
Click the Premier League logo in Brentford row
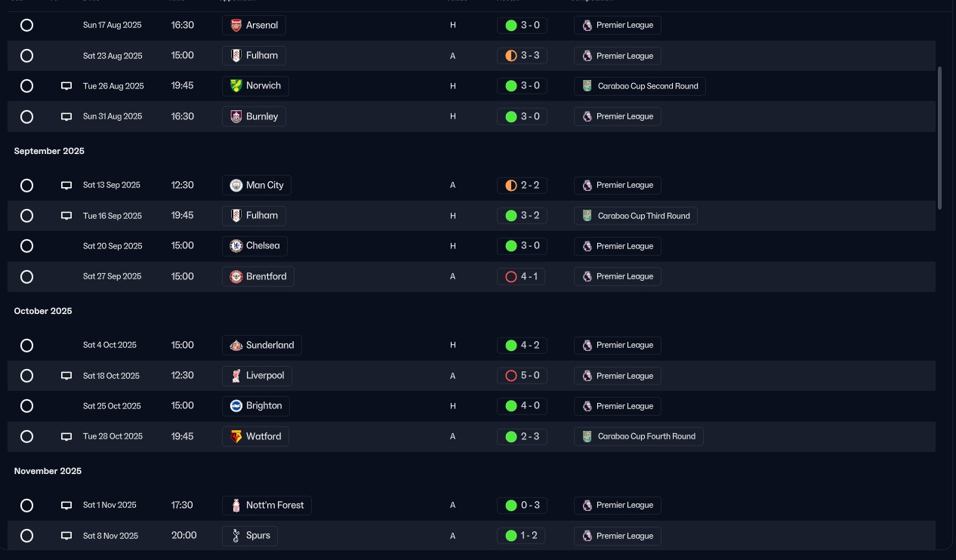click(x=587, y=276)
